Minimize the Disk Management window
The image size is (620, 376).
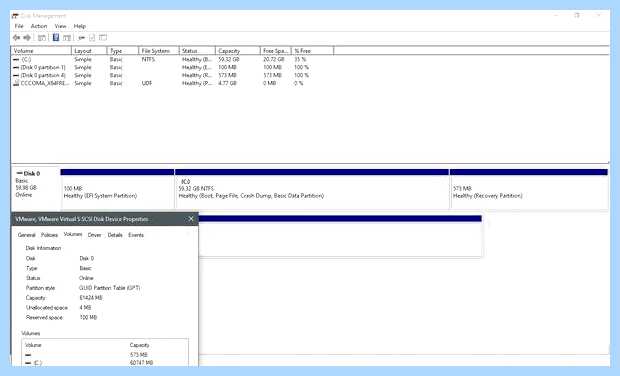click(x=556, y=15)
